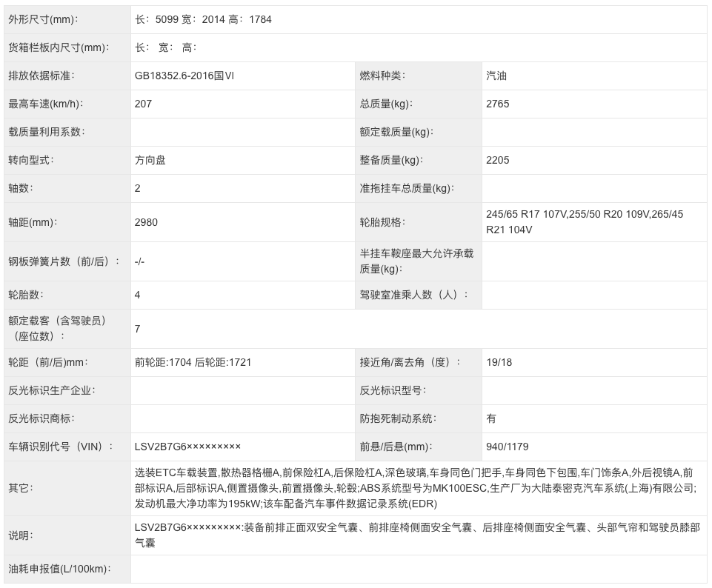This screenshot has height=588, width=712.
Task: Click the 载质量利用系数 label
Action: tap(47, 132)
